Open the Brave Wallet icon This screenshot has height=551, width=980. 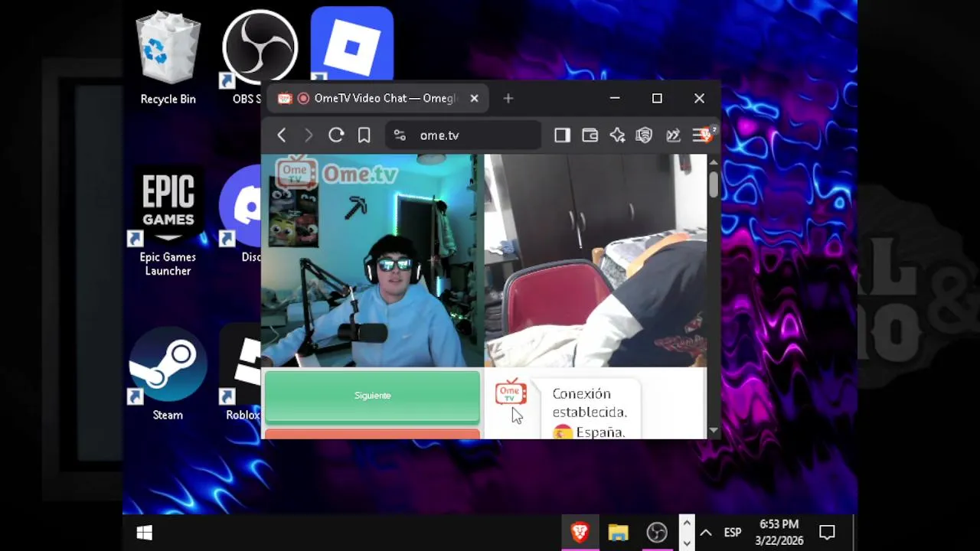(x=590, y=135)
